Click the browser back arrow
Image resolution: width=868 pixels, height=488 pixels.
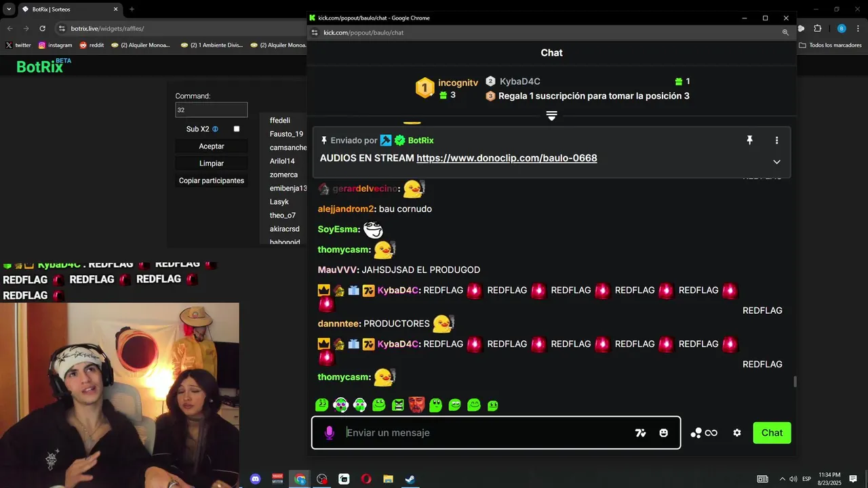click(x=9, y=28)
